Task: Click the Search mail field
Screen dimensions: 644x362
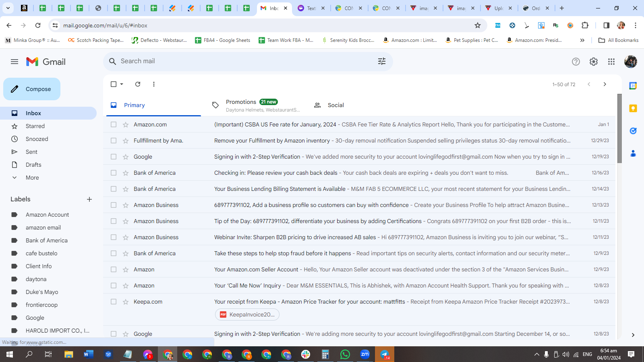Action: 248,61
